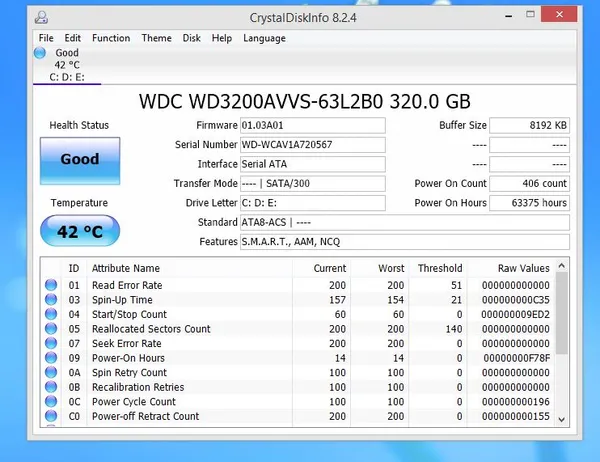Select the Spin-Up Time attribute name
The height and width of the screenshot is (462, 600).
pyautogui.click(x=122, y=300)
